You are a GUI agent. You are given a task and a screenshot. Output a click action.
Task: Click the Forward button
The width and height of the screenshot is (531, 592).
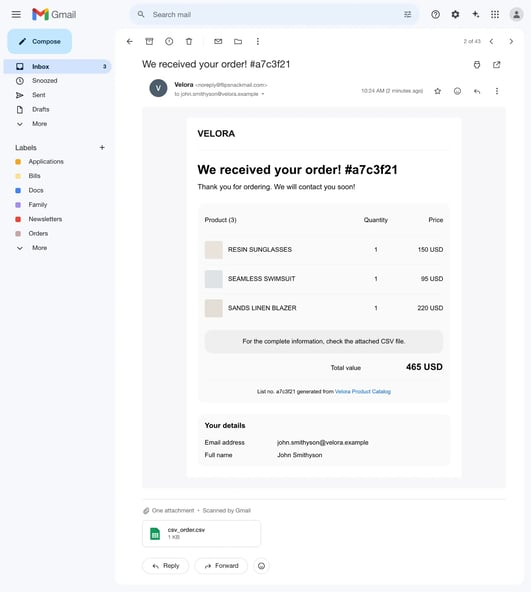[x=221, y=566]
